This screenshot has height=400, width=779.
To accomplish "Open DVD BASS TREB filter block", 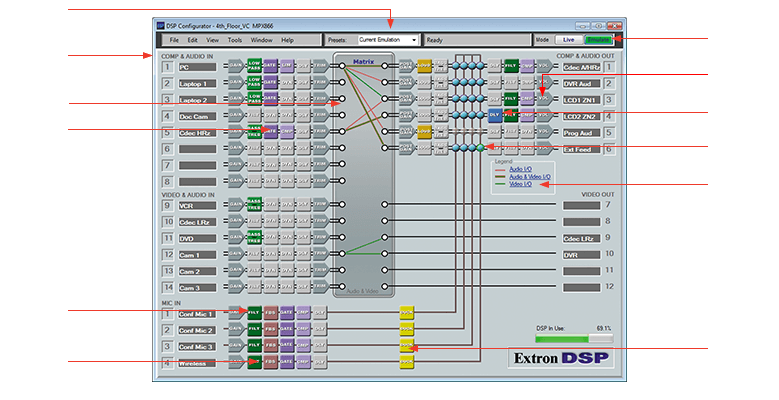I will [x=254, y=238].
